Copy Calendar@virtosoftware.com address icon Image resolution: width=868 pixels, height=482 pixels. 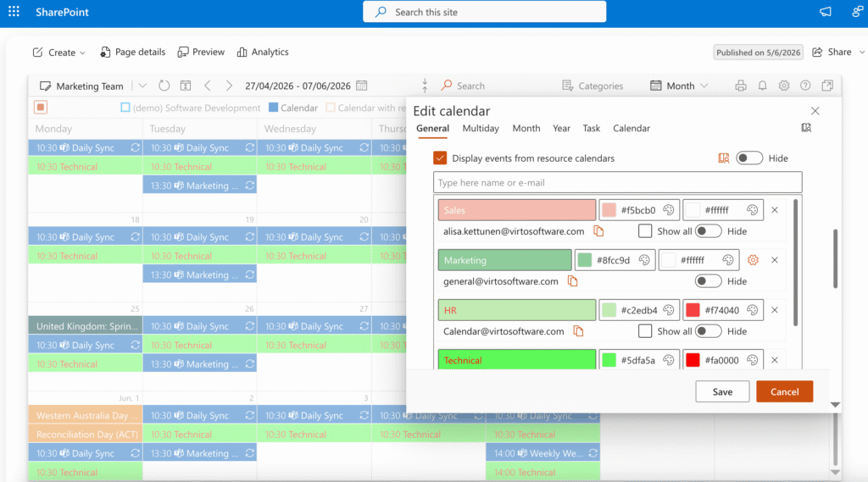[578, 331]
